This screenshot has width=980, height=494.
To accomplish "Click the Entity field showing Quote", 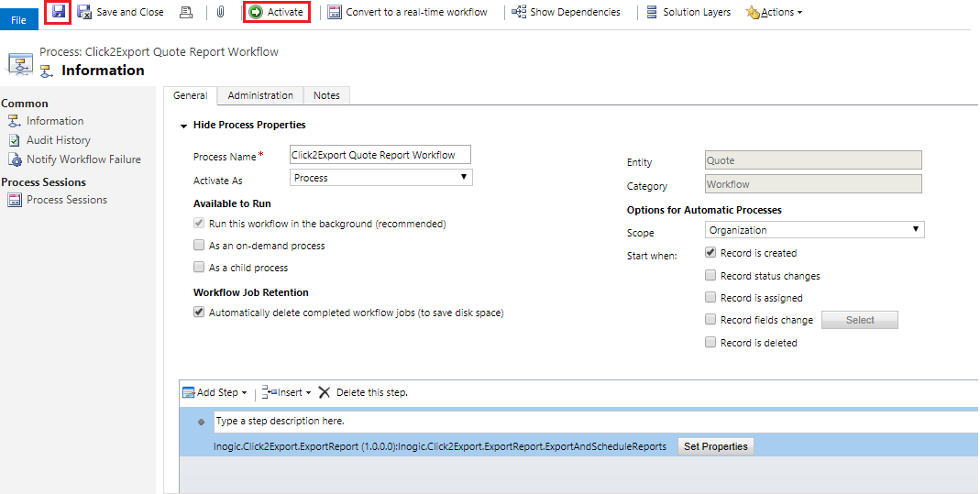I will (x=813, y=160).
